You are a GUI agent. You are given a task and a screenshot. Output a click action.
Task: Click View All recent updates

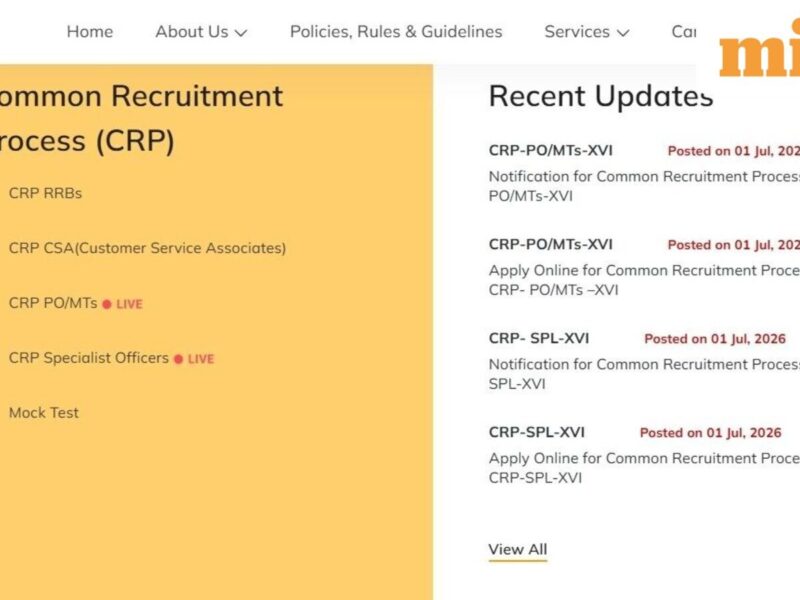[x=518, y=549]
